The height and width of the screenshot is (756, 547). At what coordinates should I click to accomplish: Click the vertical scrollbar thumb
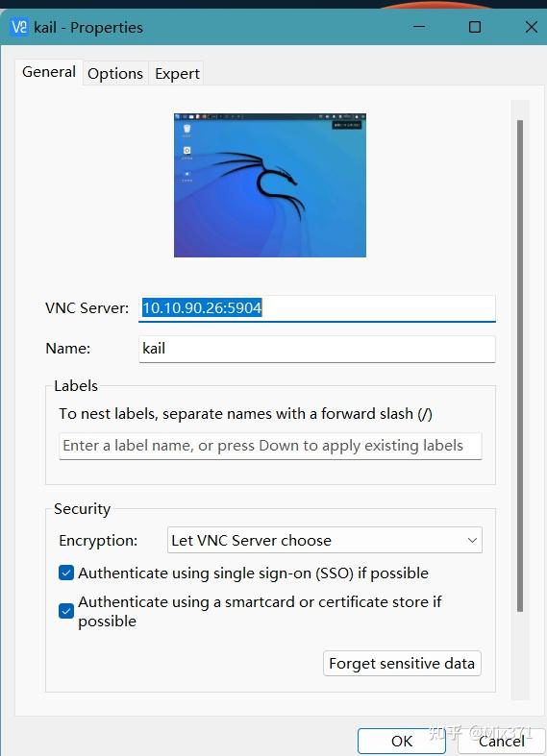point(520,366)
